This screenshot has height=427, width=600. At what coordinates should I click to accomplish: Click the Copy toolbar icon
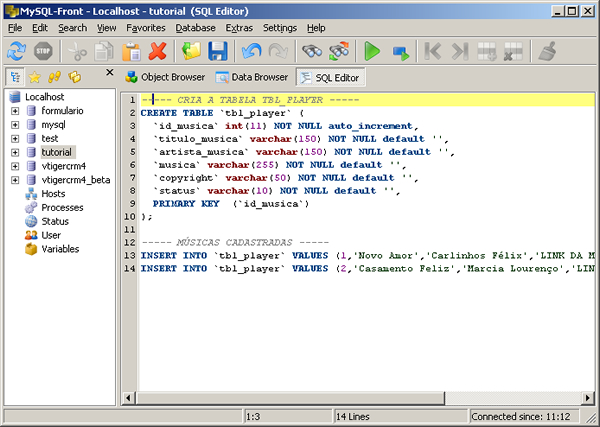click(104, 51)
